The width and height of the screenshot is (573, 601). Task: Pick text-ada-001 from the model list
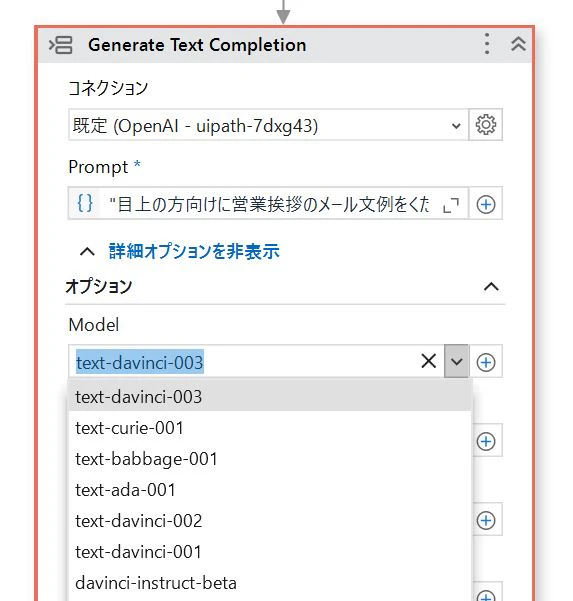click(270, 490)
